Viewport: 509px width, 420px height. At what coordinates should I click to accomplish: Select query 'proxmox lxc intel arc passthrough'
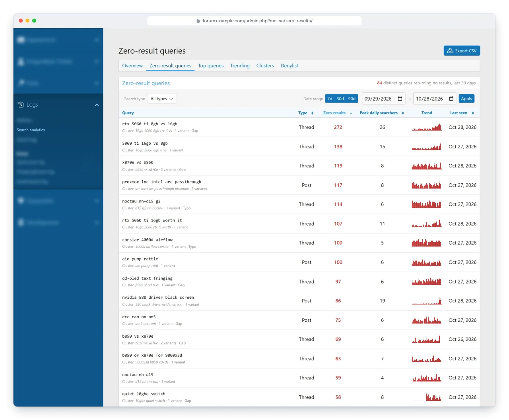161,182
